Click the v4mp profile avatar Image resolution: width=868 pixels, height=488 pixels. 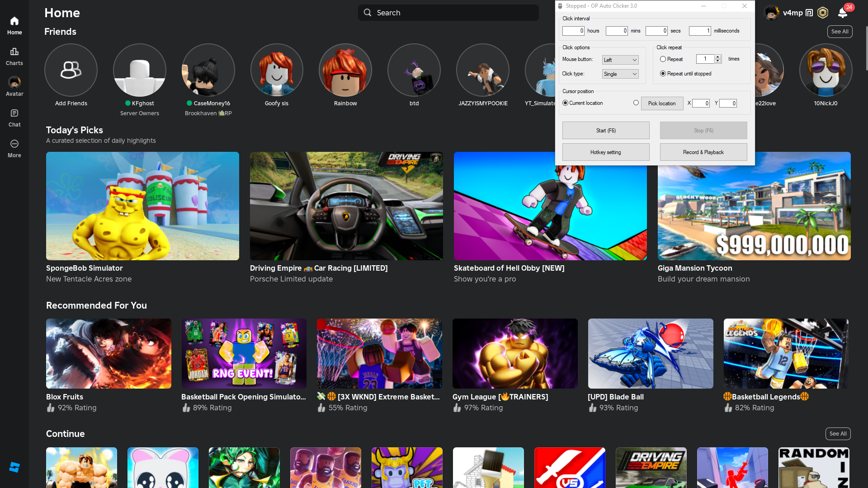[771, 13]
